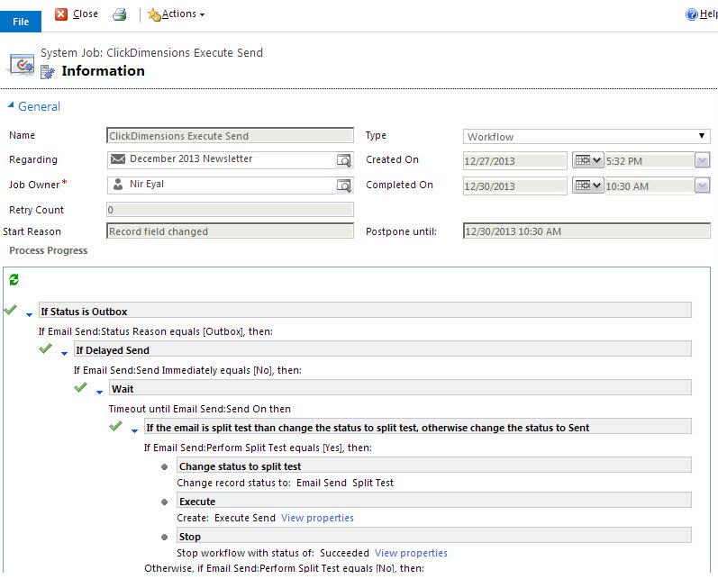Click the text 'Timeout until Email Send:Send On then'
The height and width of the screenshot is (588, 718).
pyautogui.click(x=200, y=409)
